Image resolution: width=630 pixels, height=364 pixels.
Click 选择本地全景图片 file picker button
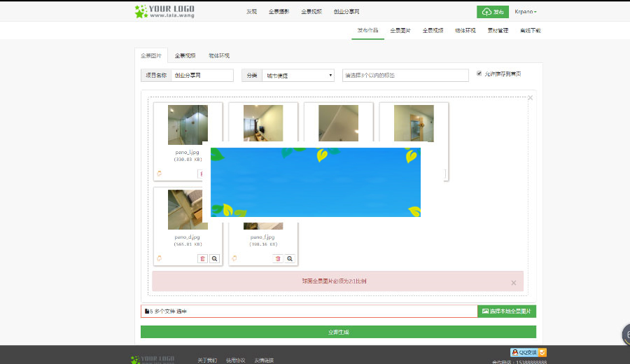[507, 311]
